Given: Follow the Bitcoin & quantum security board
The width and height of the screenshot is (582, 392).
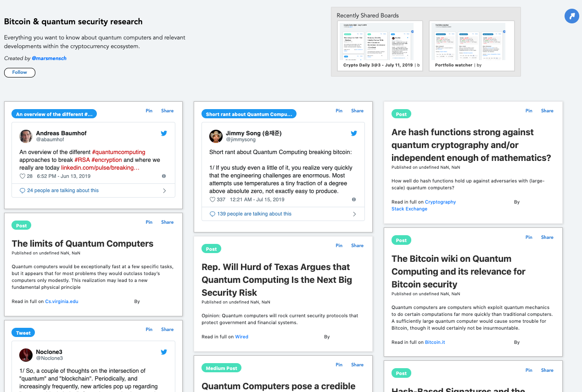Looking at the screenshot, I should [x=20, y=72].
